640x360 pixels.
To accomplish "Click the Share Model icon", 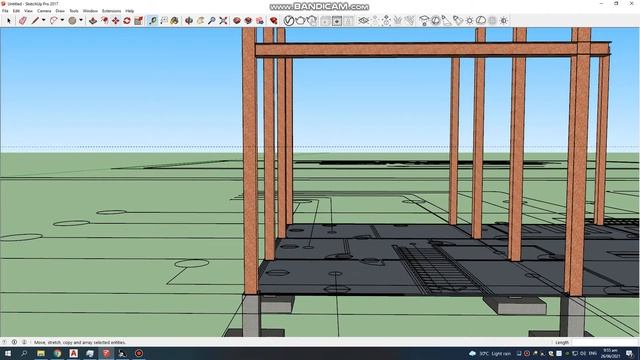I will click(248, 20).
